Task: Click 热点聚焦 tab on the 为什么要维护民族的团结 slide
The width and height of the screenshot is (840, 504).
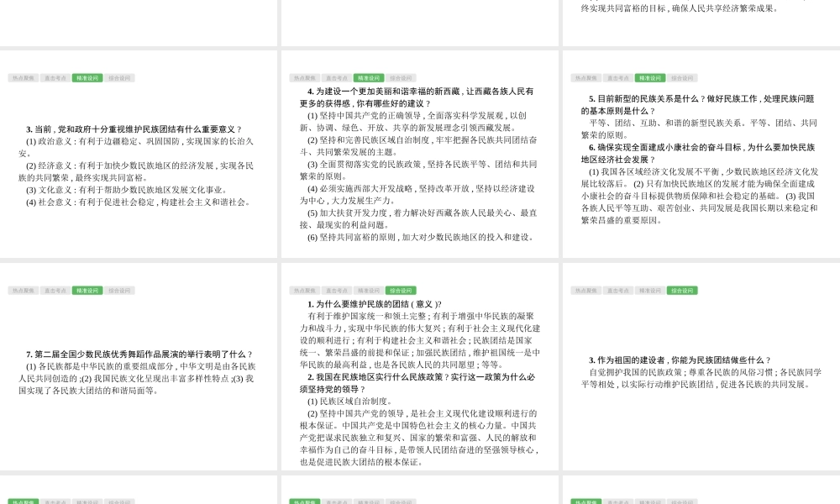Action: tap(304, 291)
